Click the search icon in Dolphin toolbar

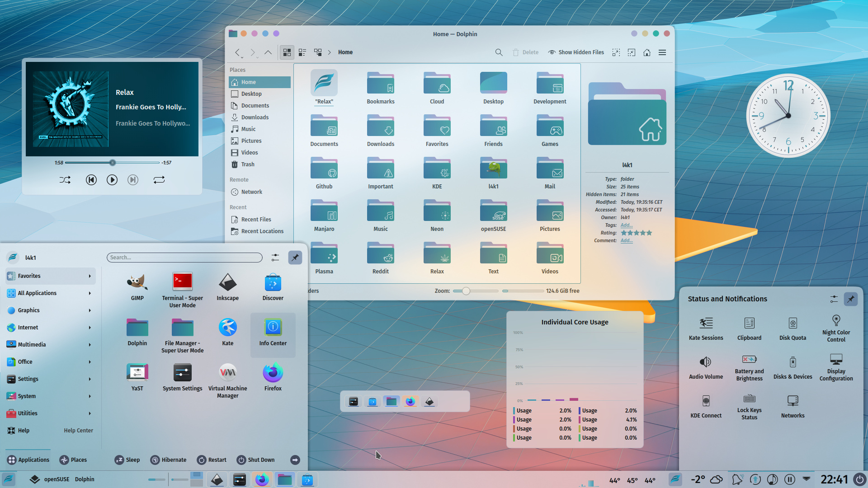499,52
